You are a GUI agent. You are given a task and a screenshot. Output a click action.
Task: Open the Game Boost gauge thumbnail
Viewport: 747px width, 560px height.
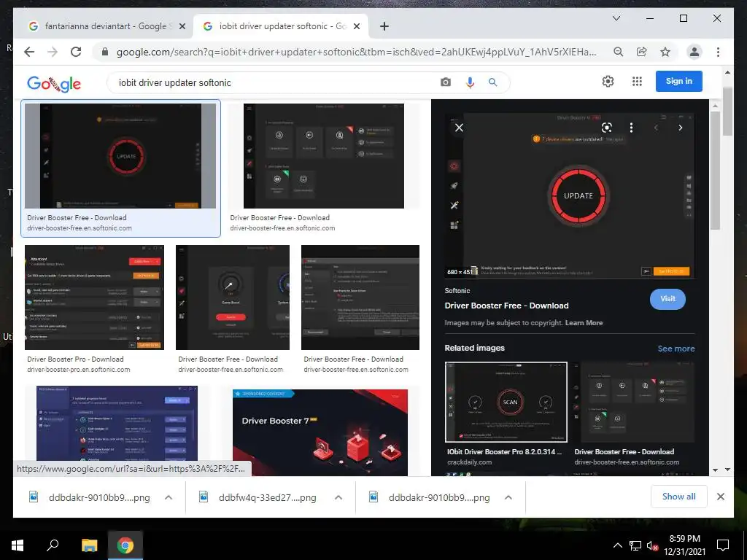[x=233, y=297]
